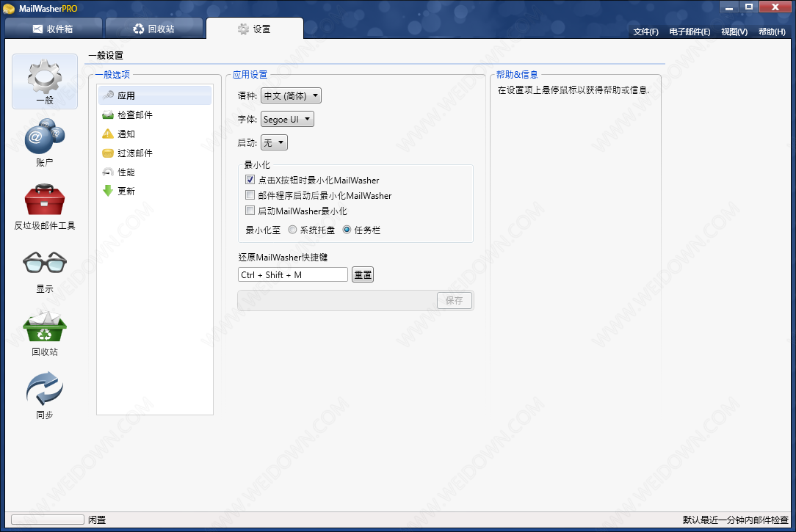The height and width of the screenshot is (532, 796).
Task: Enable 邮件程序启动后最小化MailWasher checkbox
Action: (x=250, y=194)
